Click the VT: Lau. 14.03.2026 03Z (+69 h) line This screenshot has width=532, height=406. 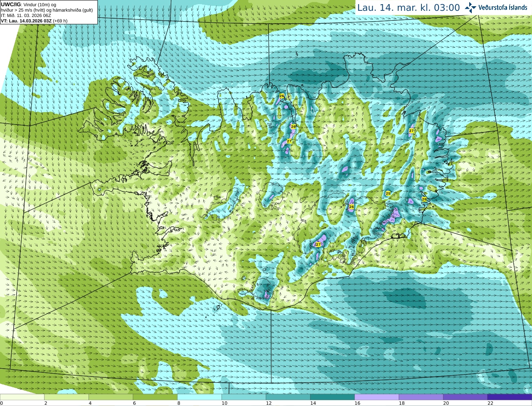pyautogui.click(x=34, y=21)
